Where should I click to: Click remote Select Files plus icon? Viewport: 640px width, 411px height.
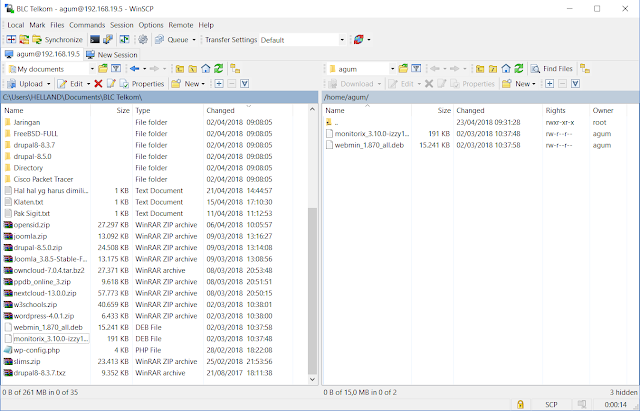pyautogui.click(x=550, y=84)
